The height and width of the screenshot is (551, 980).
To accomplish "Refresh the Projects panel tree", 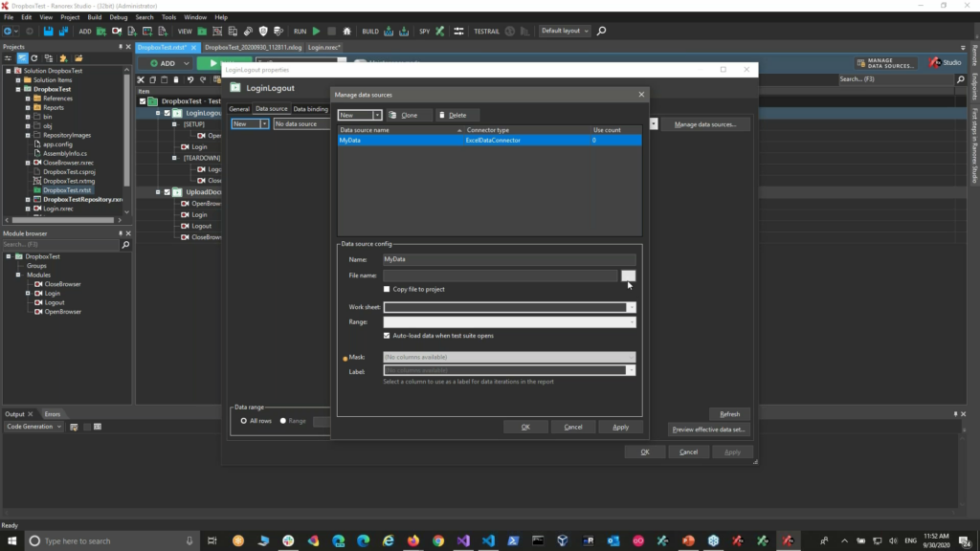I will pyautogui.click(x=34, y=58).
